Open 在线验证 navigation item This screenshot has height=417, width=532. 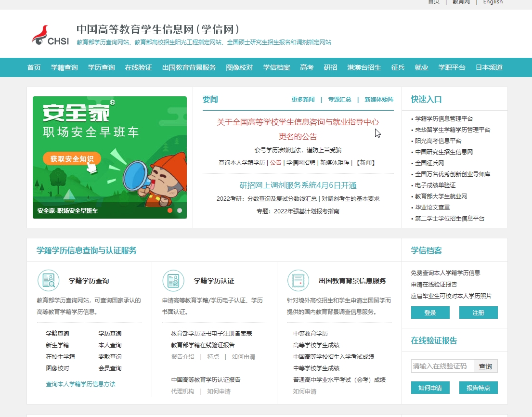[139, 67]
